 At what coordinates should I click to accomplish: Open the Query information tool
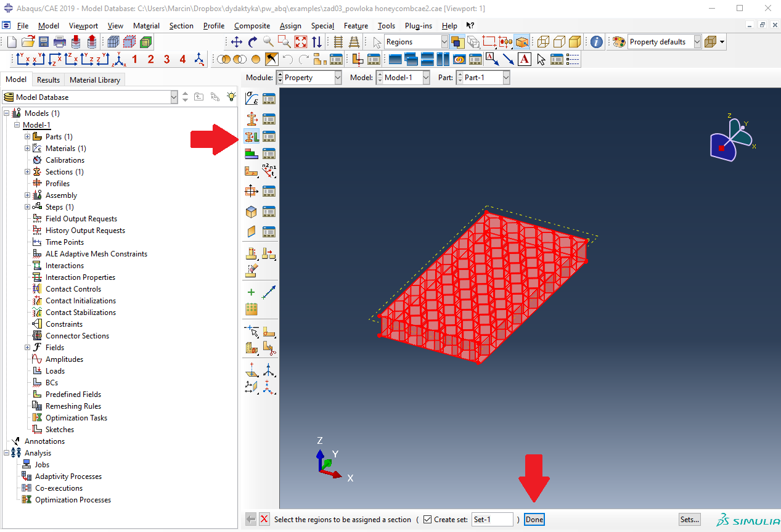coord(596,42)
